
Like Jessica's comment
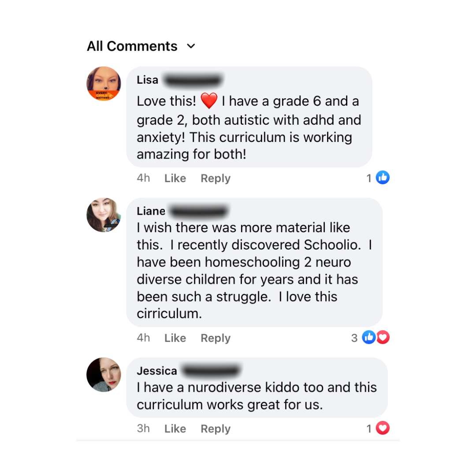175,429
